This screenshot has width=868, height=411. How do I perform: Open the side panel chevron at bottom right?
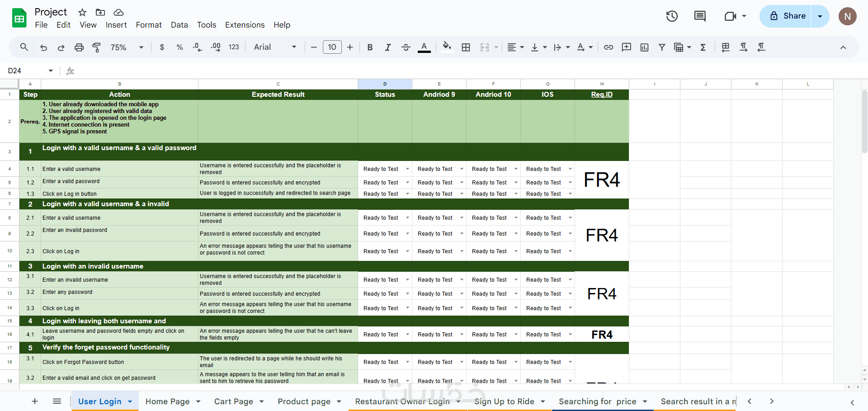coord(852,402)
